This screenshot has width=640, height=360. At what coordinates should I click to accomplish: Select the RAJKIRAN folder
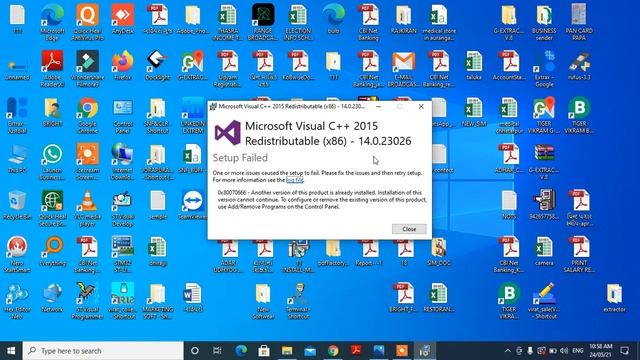coord(403,19)
